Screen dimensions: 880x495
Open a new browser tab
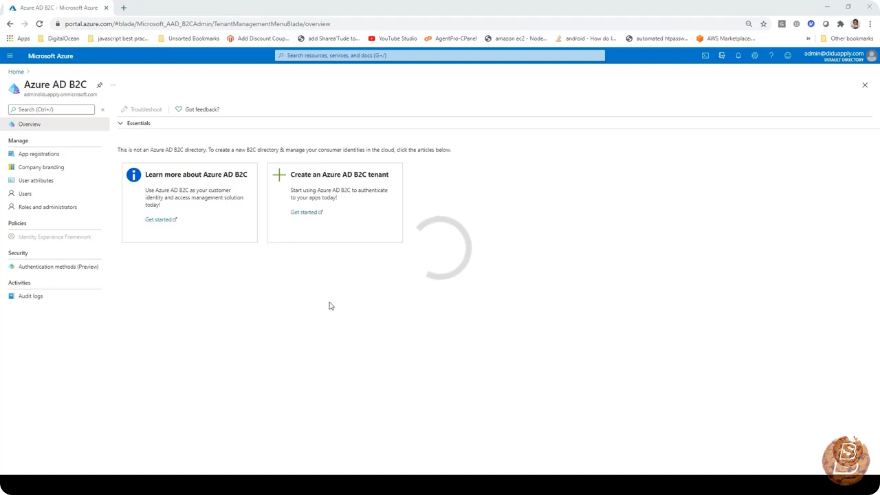point(123,8)
